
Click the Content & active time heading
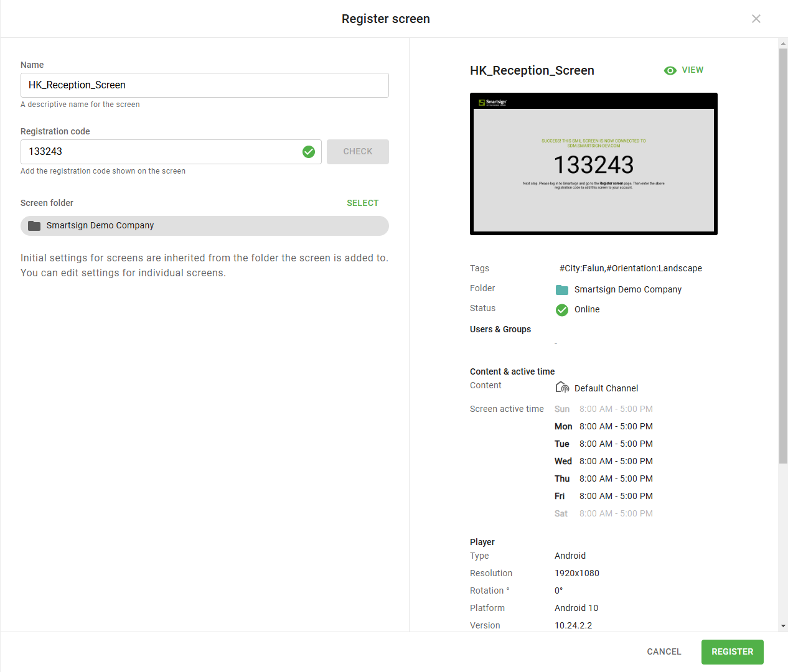[x=512, y=371]
